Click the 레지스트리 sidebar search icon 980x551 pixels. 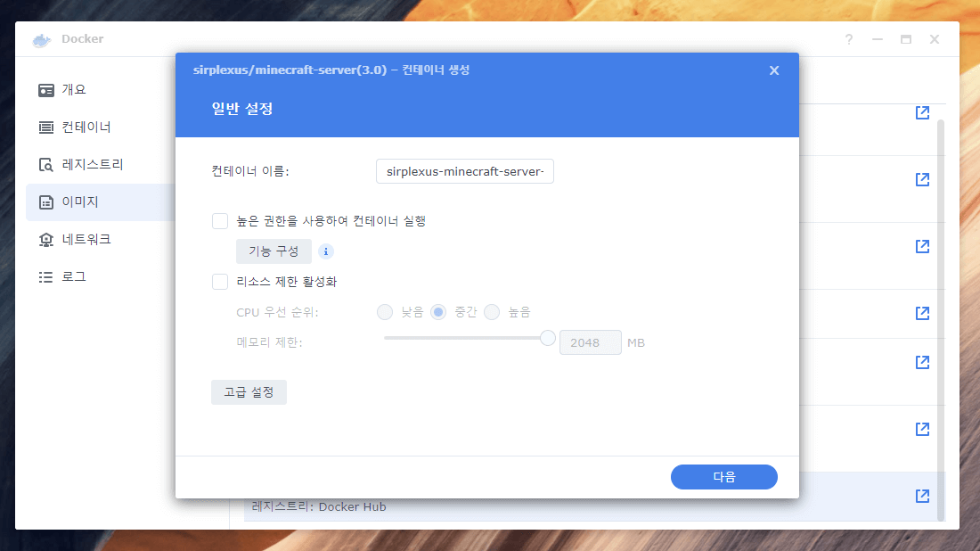(x=46, y=165)
